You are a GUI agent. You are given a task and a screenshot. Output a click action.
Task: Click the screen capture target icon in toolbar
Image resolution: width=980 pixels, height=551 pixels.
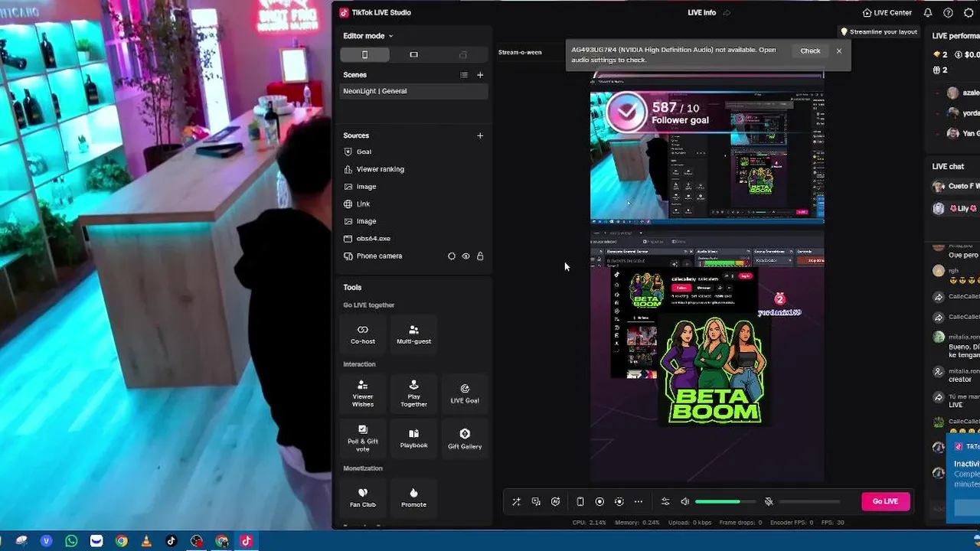point(619,502)
